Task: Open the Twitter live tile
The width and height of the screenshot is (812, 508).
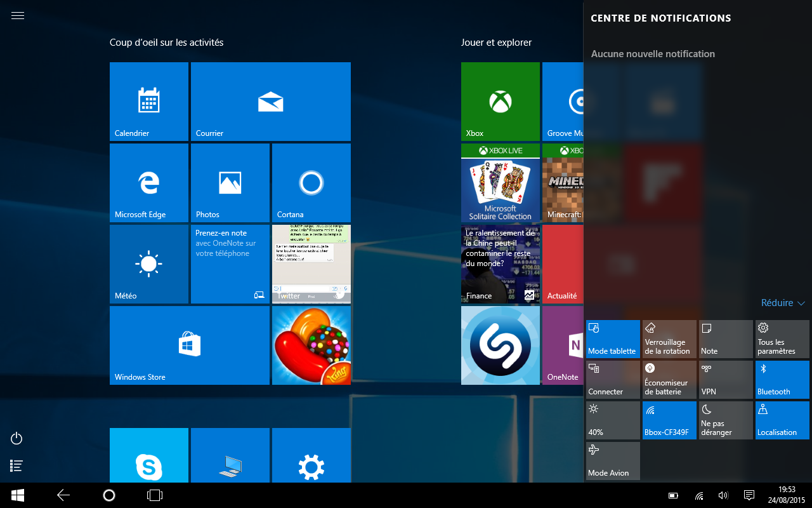Action: click(x=311, y=264)
